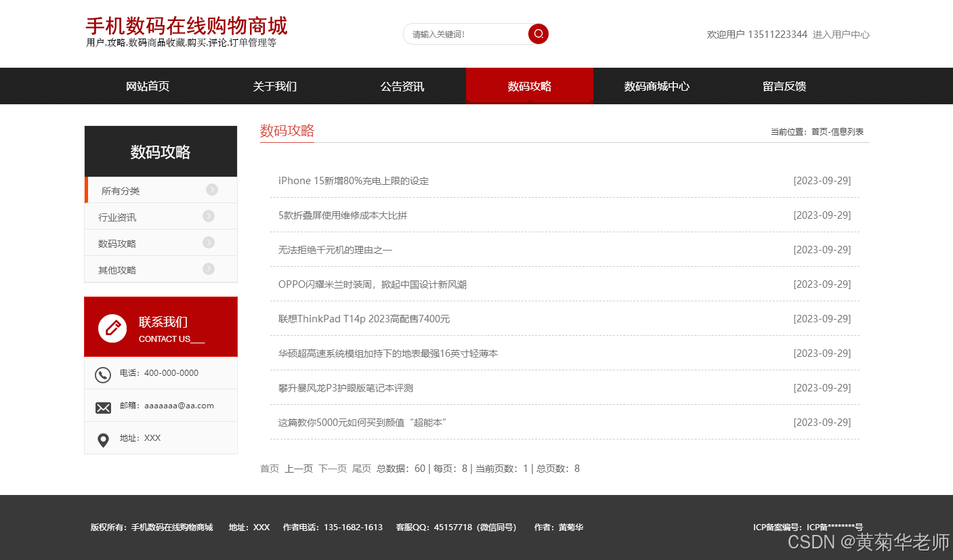Click the 首页 pagination link

(x=270, y=469)
